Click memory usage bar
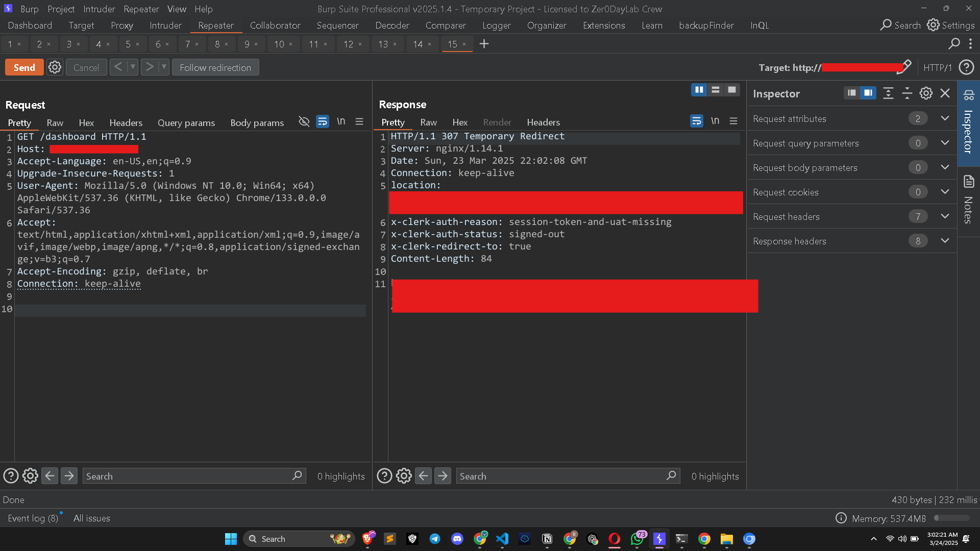Image resolution: width=980 pixels, height=551 pixels. [x=952, y=518]
